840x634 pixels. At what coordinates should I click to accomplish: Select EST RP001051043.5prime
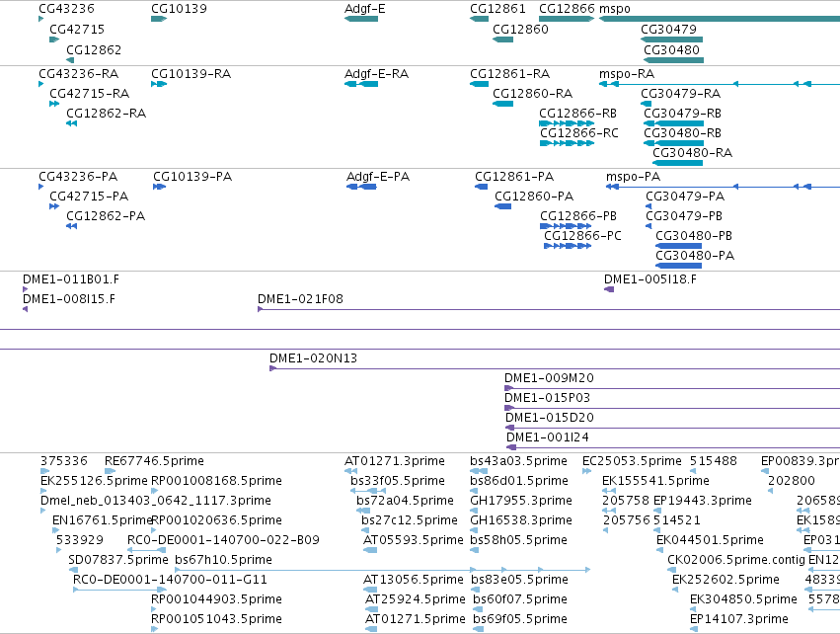tap(216, 619)
